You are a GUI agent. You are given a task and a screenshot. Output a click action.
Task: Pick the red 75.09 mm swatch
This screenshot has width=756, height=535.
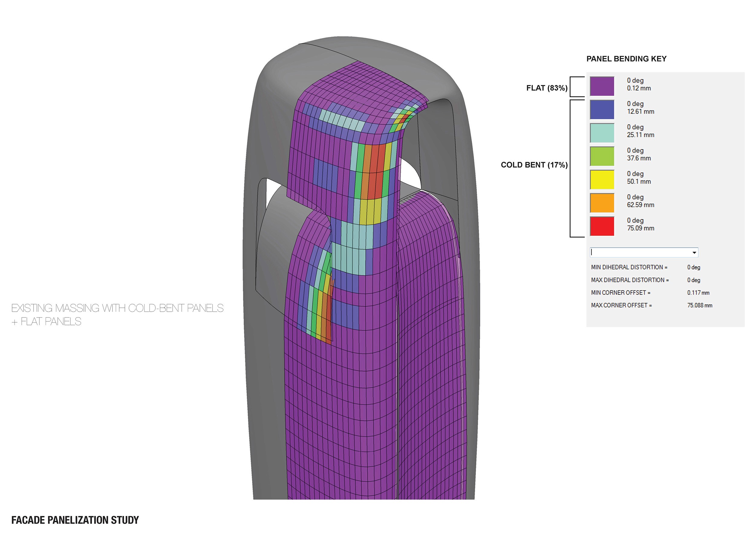click(602, 226)
